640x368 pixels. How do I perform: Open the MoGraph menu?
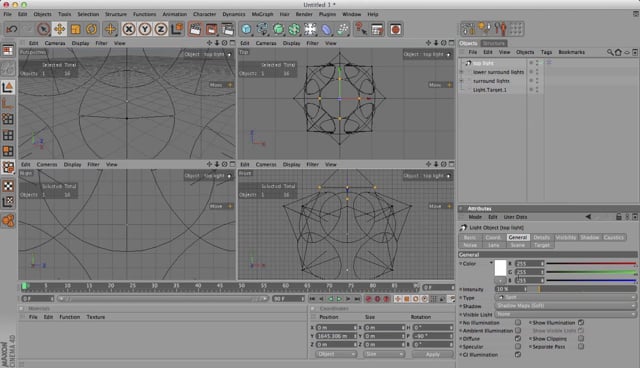click(x=262, y=14)
